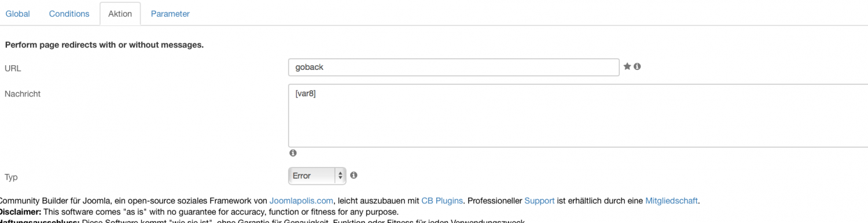Click the Typ label text
Image resolution: width=868 pixels, height=223 pixels.
coord(10,177)
